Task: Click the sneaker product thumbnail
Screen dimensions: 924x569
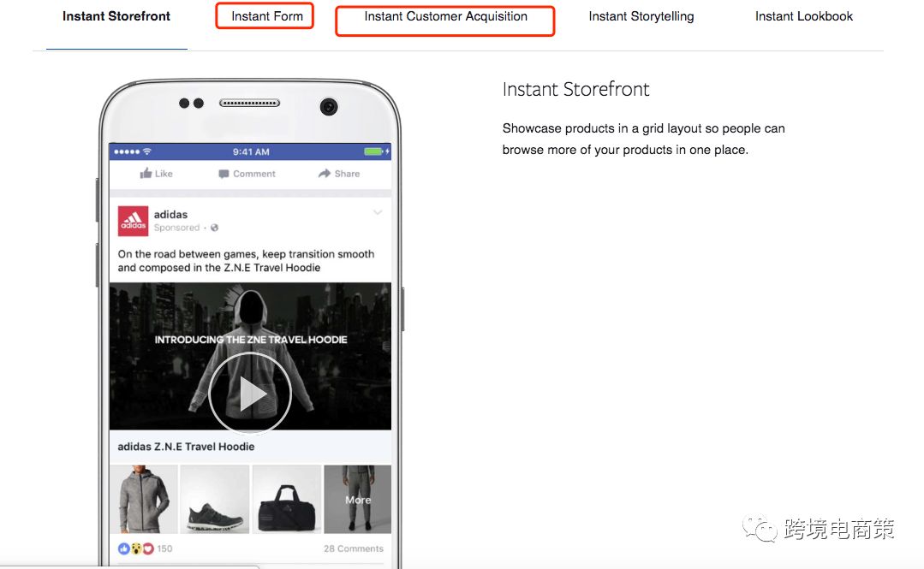Action: pyautogui.click(x=214, y=499)
